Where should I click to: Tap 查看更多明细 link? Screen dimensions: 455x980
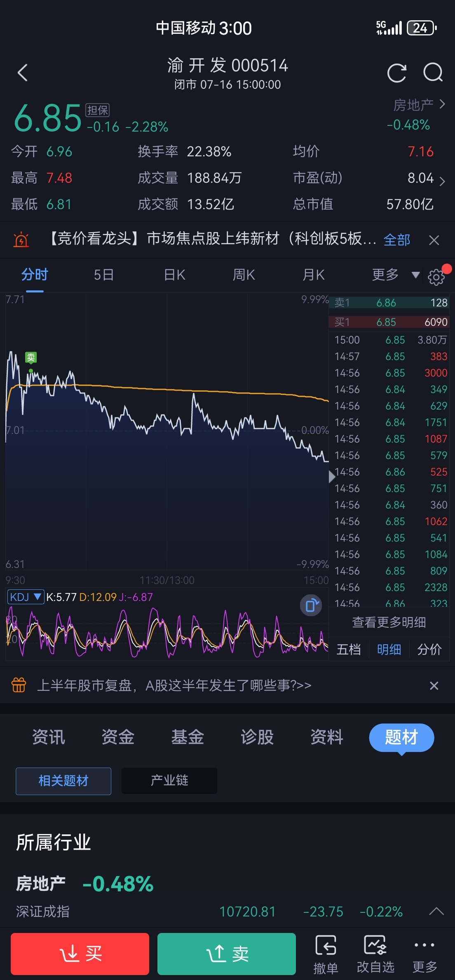[389, 622]
